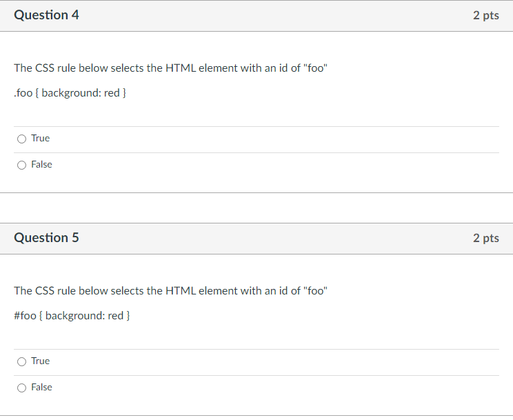
Task: Click the "Question 4" heading
Action: coord(46,15)
